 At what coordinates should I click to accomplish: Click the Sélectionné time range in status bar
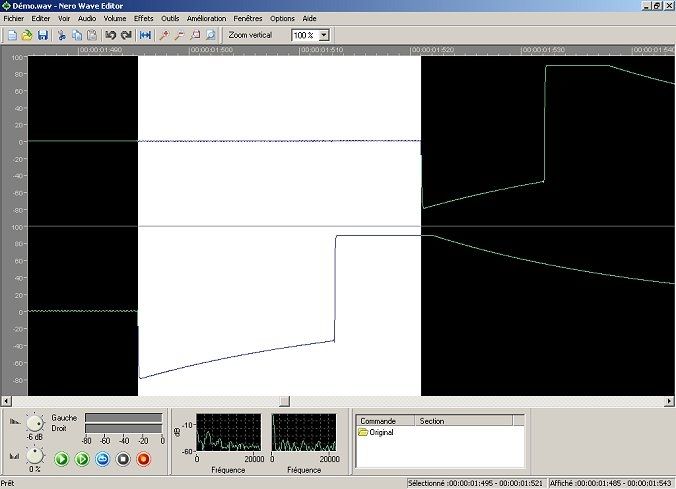(x=476, y=483)
